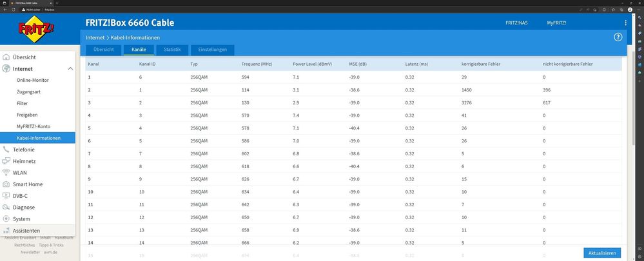This screenshot has height=261, width=644.
Task: Expand the Smart Home menu
Action: (x=38, y=184)
